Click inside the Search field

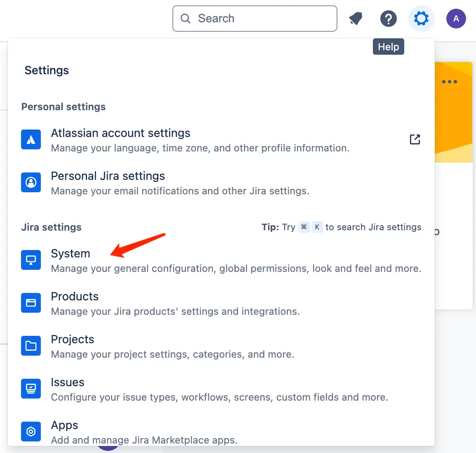point(254,18)
